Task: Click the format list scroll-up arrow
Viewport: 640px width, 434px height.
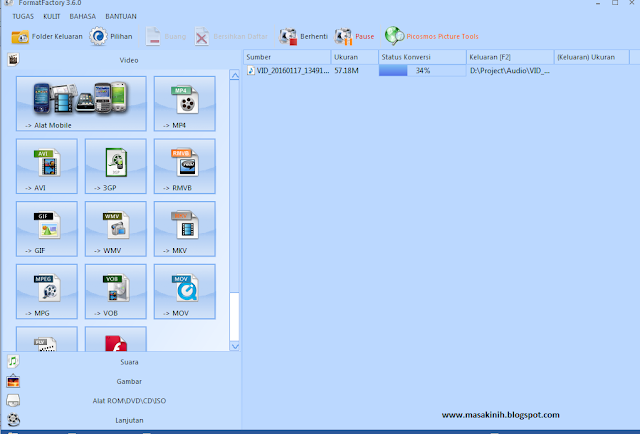Action: [x=235, y=76]
